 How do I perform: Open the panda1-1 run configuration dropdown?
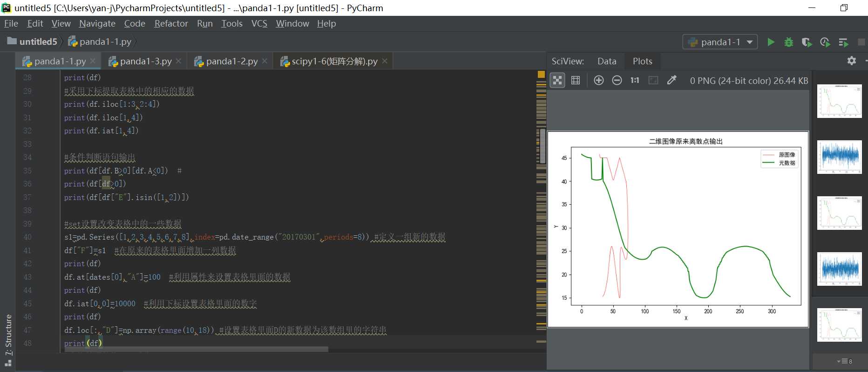720,42
